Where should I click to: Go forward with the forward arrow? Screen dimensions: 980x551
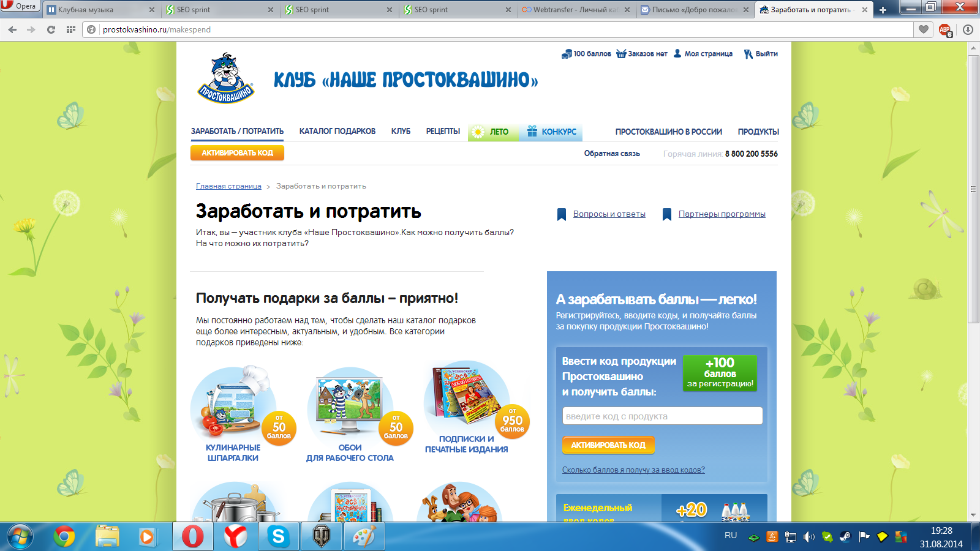(x=31, y=29)
